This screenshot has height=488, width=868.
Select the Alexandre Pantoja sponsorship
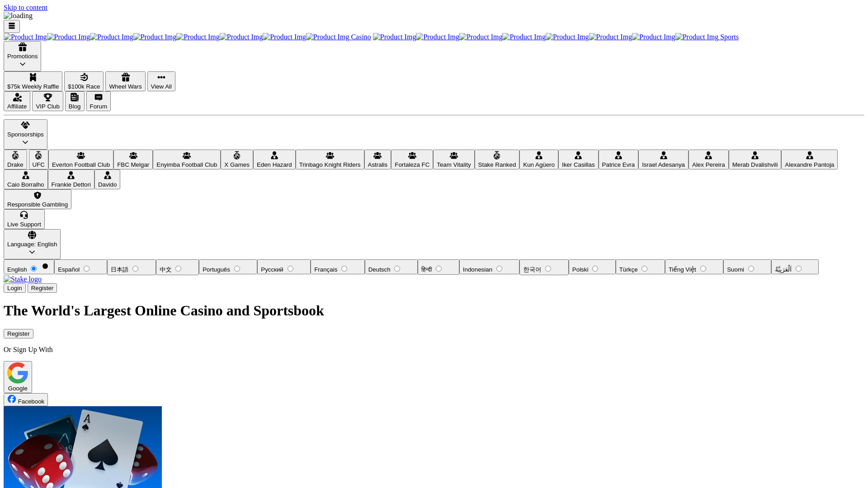(x=809, y=160)
